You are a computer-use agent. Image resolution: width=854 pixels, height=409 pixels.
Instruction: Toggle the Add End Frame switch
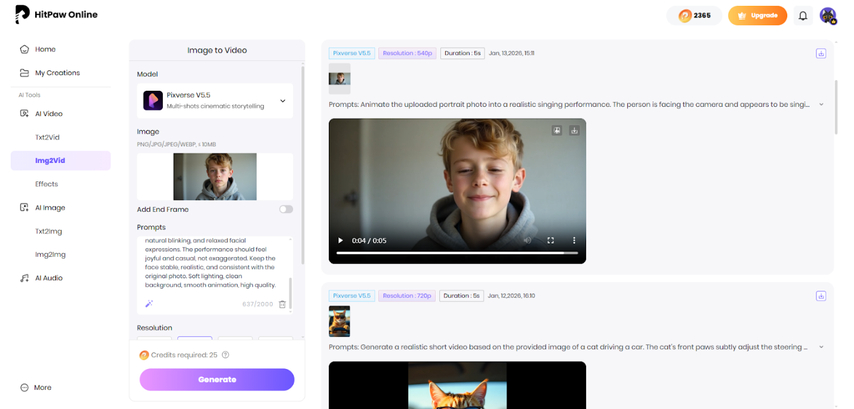coord(286,209)
